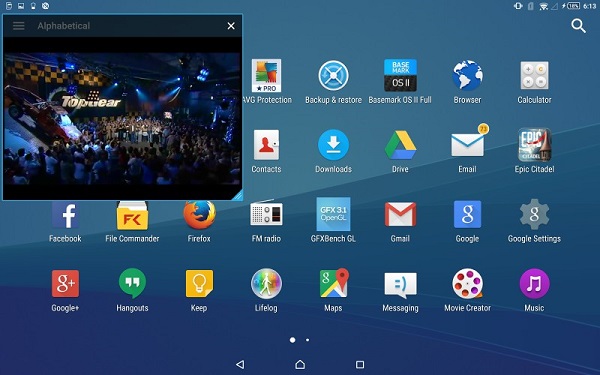Click the Top Gear video preview
Image resolution: width=600 pixels, height=375 pixels.
[122, 119]
